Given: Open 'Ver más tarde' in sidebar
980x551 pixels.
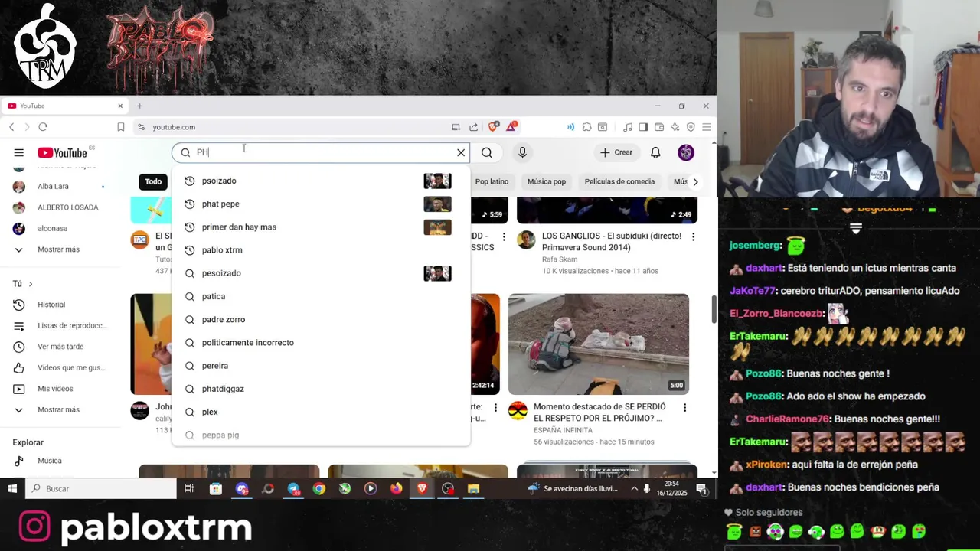Looking at the screenshot, I should click(x=60, y=347).
